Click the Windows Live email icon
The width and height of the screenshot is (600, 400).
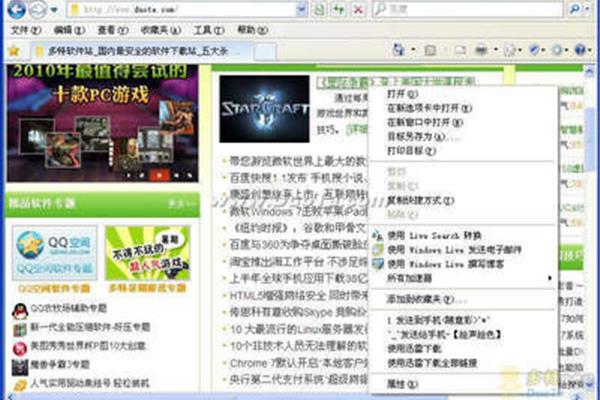click(x=378, y=250)
